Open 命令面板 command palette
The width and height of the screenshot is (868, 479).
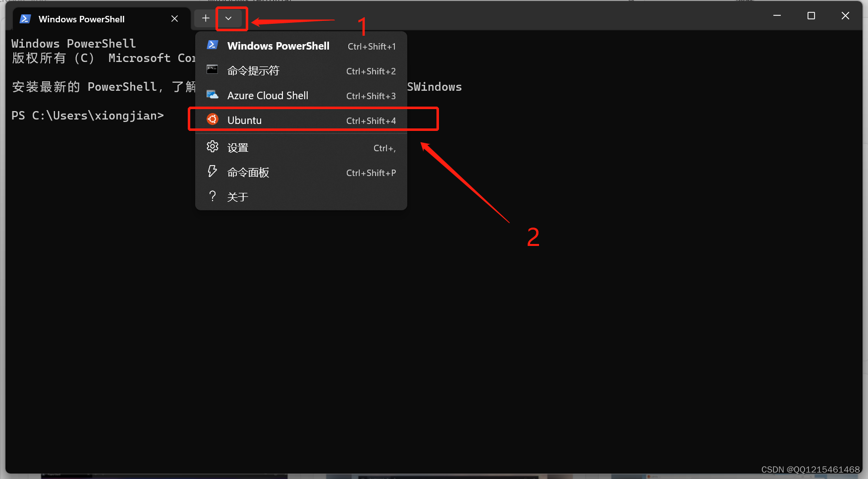click(x=301, y=173)
